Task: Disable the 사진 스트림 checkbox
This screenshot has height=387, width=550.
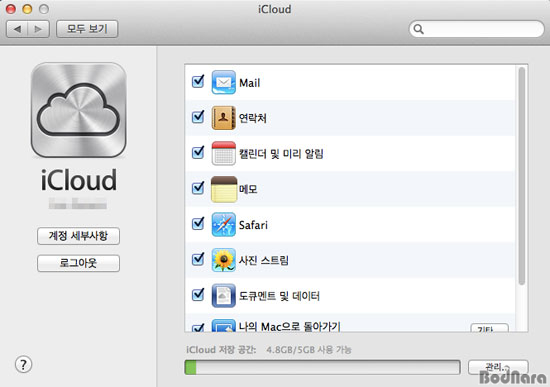Action: pyautogui.click(x=198, y=259)
